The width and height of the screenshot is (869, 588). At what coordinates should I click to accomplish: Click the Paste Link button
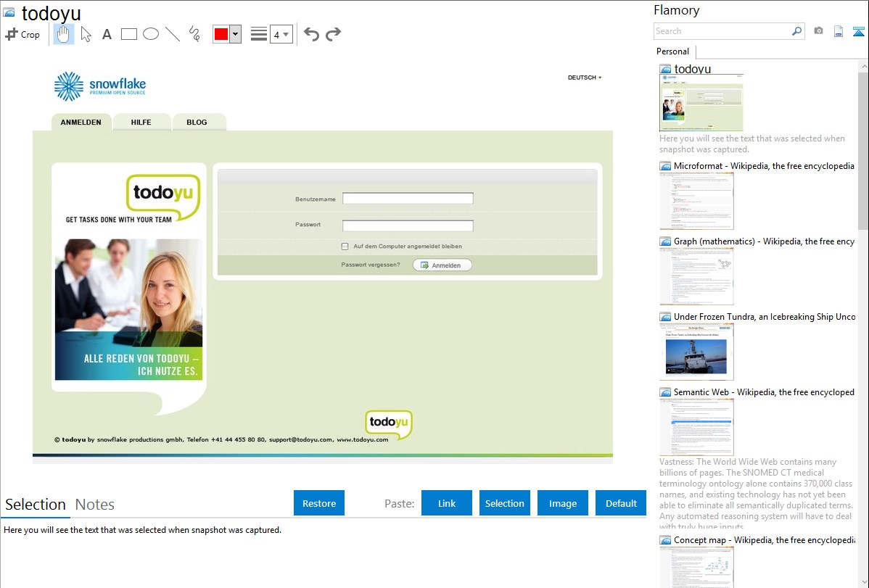tap(447, 503)
